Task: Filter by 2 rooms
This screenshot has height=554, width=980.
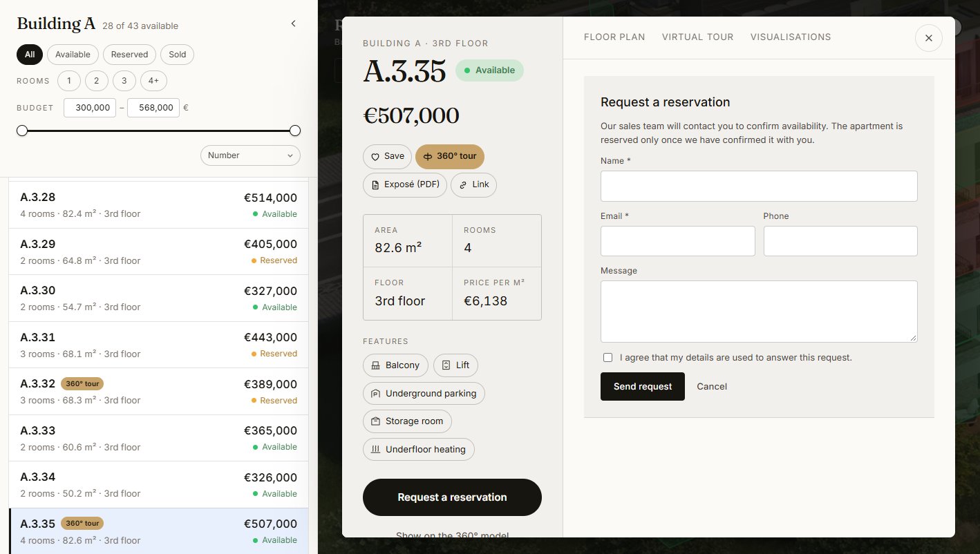Action: click(x=96, y=81)
